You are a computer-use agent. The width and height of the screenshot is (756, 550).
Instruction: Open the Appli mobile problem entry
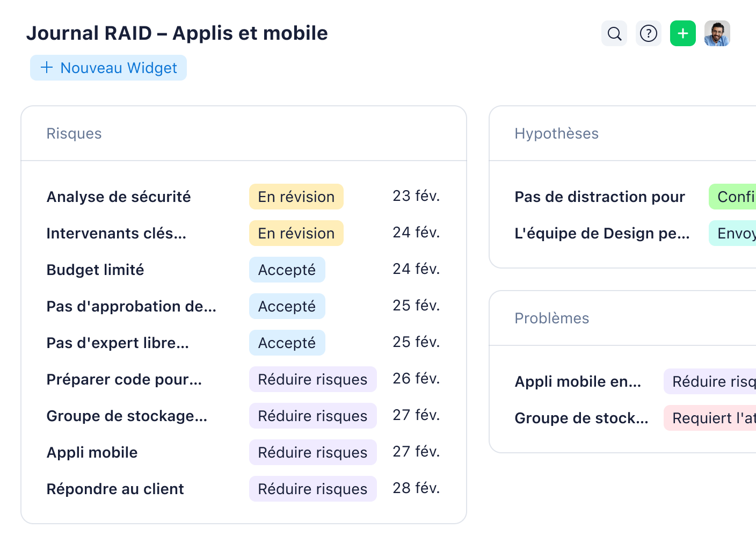[x=578, y=381]
